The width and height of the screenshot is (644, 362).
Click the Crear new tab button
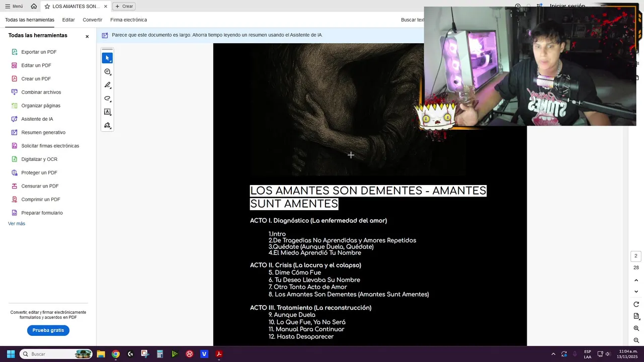(124, 6)
